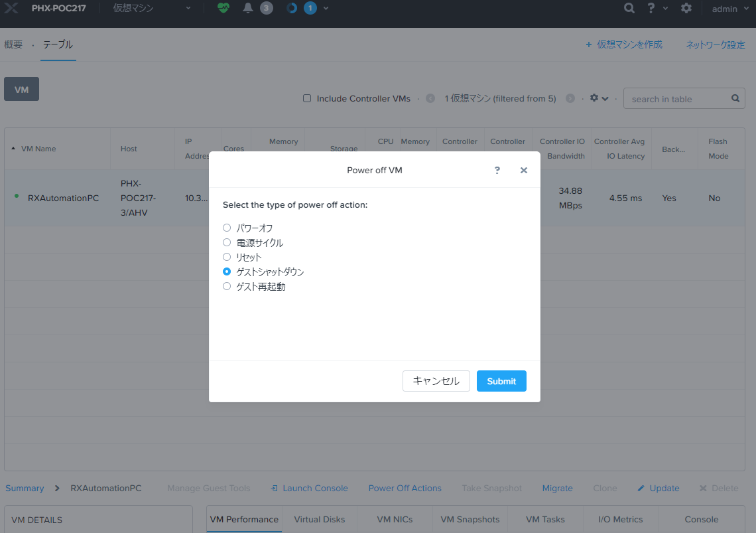Open the settings gear in top bar
This screenshot has width=756, height=533.
(x=686, y=9)
